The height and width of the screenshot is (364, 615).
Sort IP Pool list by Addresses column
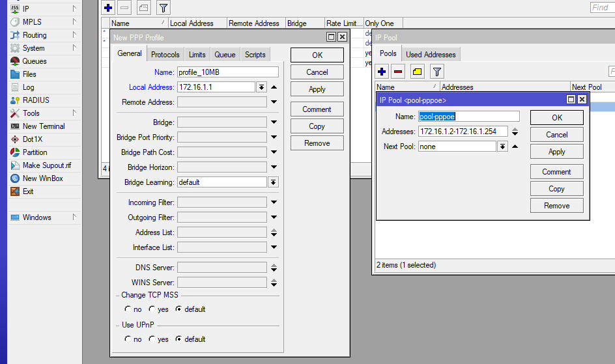[505, 87]
